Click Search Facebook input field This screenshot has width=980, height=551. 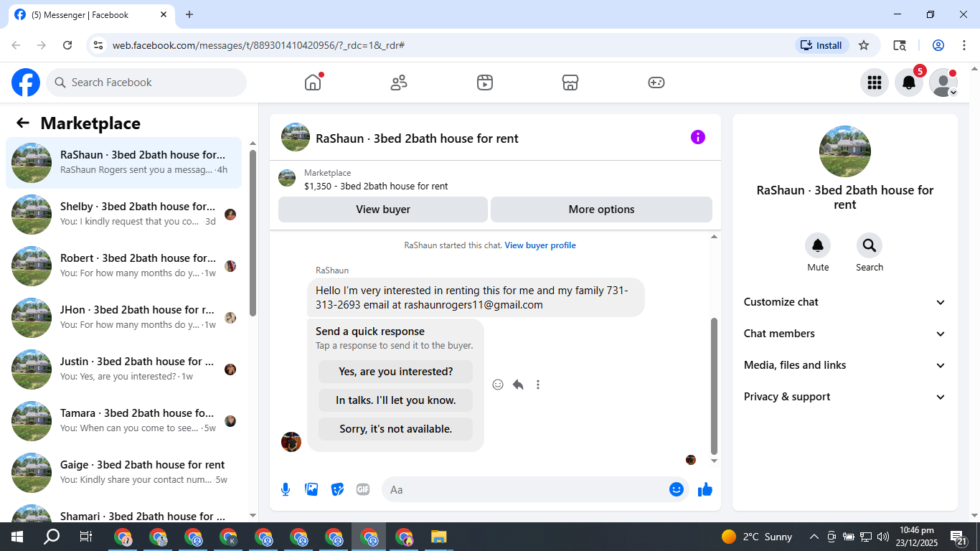146,83
